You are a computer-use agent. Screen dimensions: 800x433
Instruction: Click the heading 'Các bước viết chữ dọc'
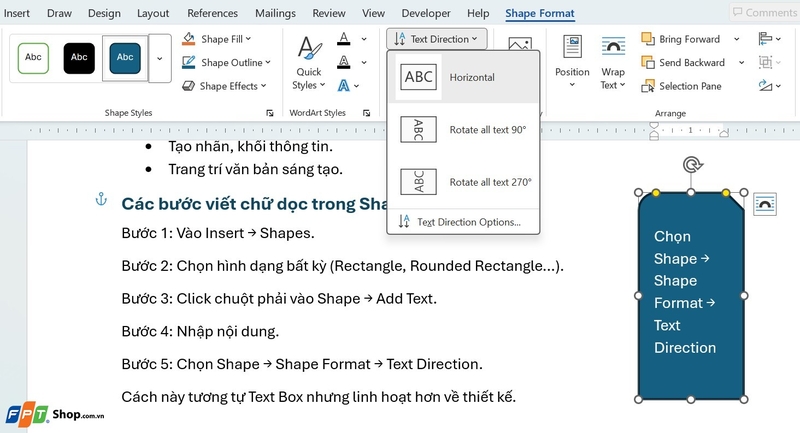[x=213, y=204]
